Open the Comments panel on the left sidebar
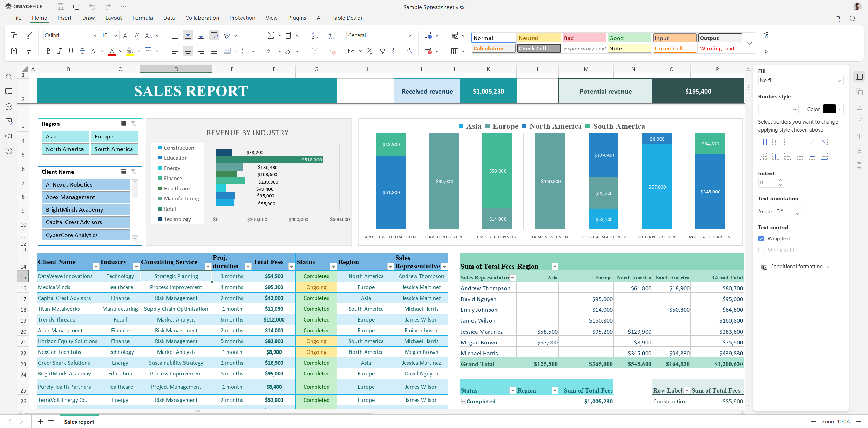The width and height of the screenshot is (868, 428). coord(8,92)
